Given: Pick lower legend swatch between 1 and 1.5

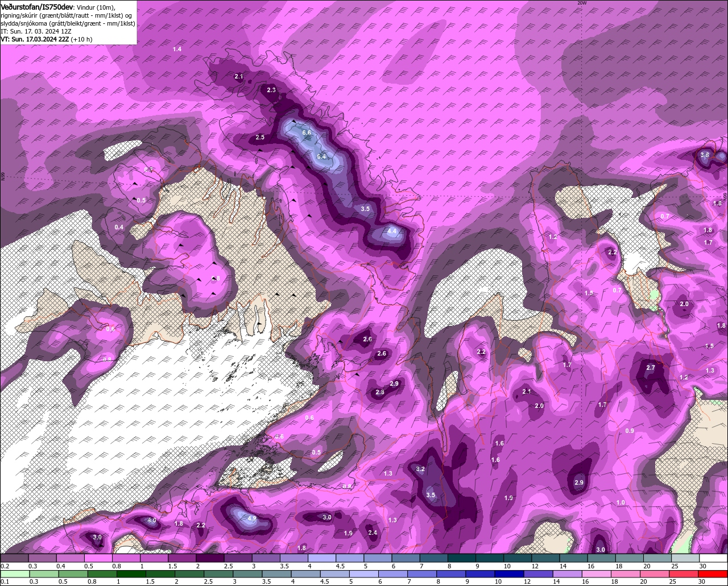Looking at the screenshot, I should point(131,574).
